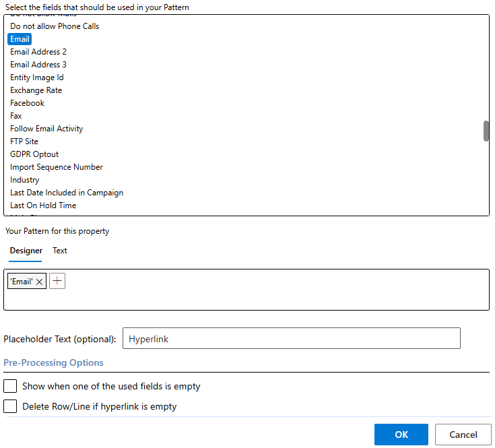
Task: Click the Cancel button
Action: [463, 435]
